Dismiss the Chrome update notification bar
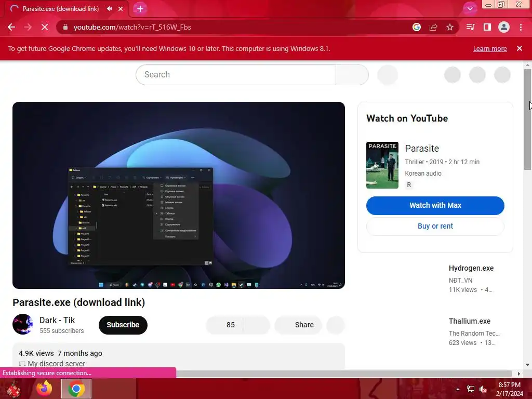Screen dimensions: 532x399 [520, 48]
